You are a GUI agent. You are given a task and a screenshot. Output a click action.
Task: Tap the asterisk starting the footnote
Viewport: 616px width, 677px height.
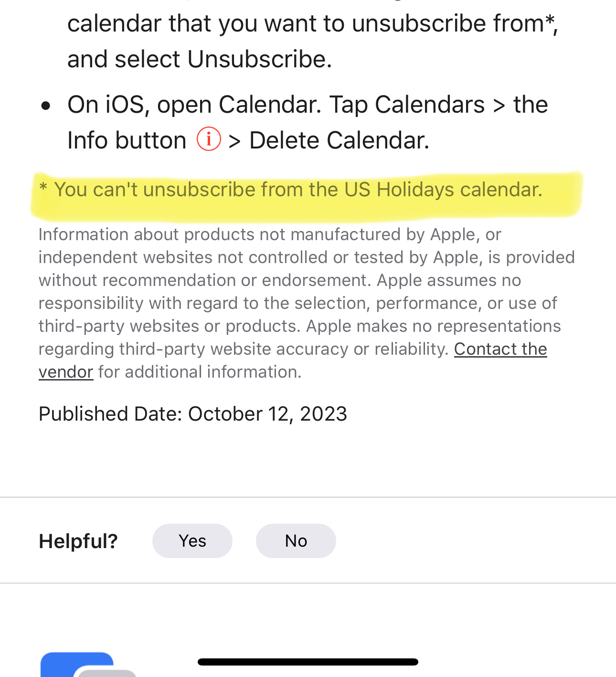point(43,187)
